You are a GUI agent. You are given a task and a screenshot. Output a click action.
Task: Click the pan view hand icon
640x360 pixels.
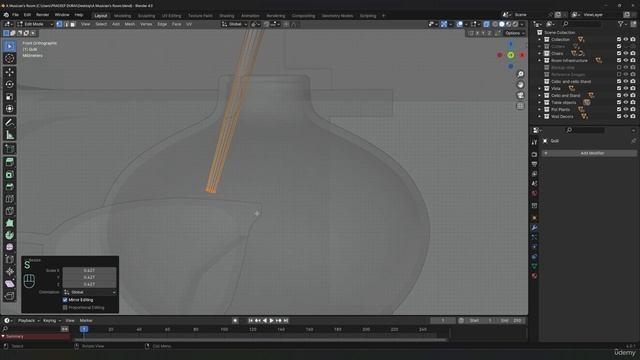point(520,85)
